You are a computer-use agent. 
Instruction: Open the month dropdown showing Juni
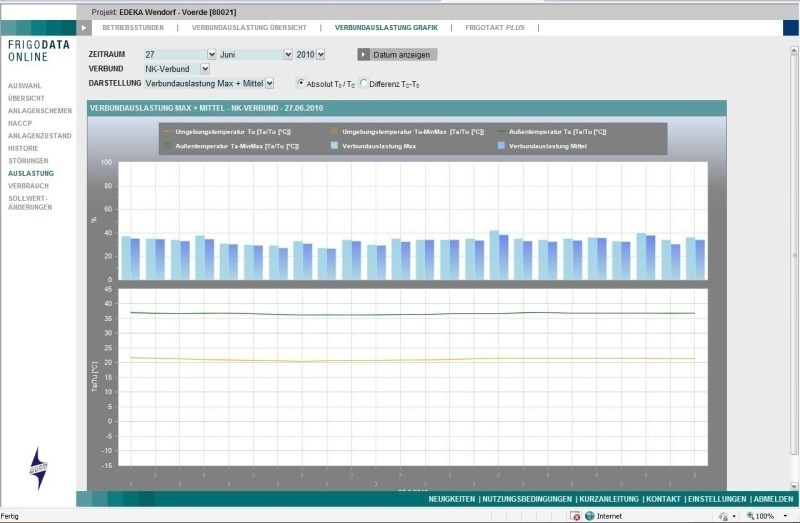coord(288,54)
